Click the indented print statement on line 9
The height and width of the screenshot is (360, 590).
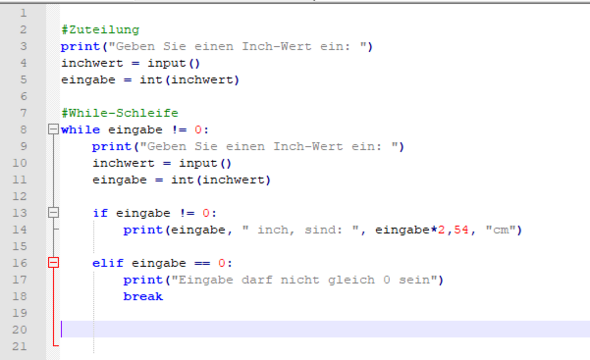248,146
